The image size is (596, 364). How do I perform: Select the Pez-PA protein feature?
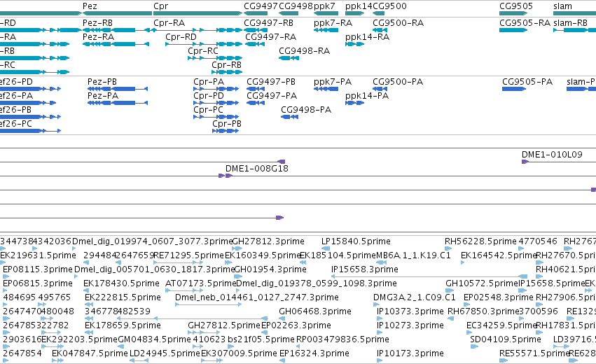(x=118, y=103)
